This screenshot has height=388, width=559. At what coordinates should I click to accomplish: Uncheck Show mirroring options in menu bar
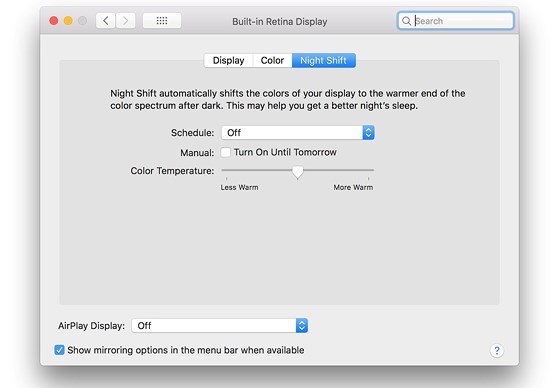[60, 350]
